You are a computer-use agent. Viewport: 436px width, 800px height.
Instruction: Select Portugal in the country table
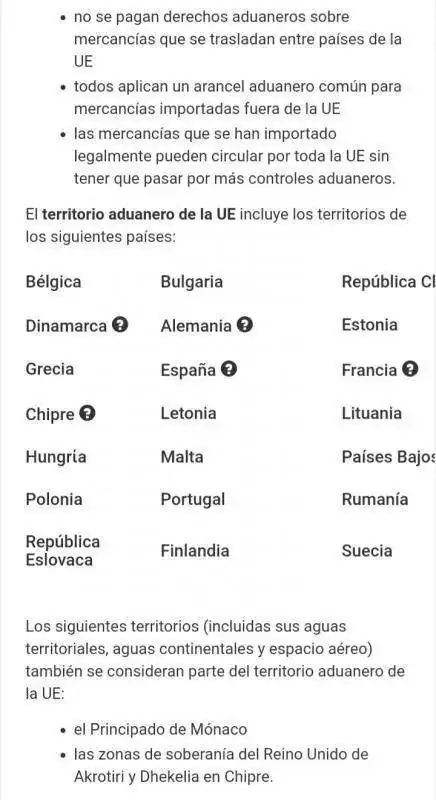(193, 499)
